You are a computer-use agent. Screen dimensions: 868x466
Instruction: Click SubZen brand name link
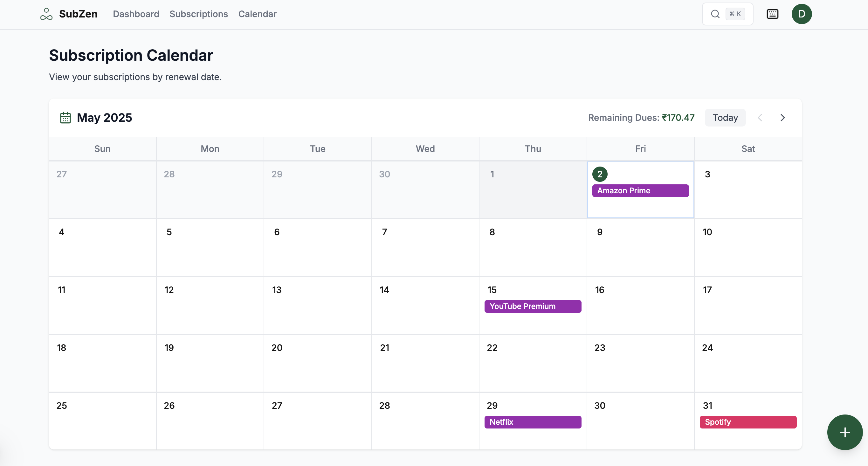[78, 14]
